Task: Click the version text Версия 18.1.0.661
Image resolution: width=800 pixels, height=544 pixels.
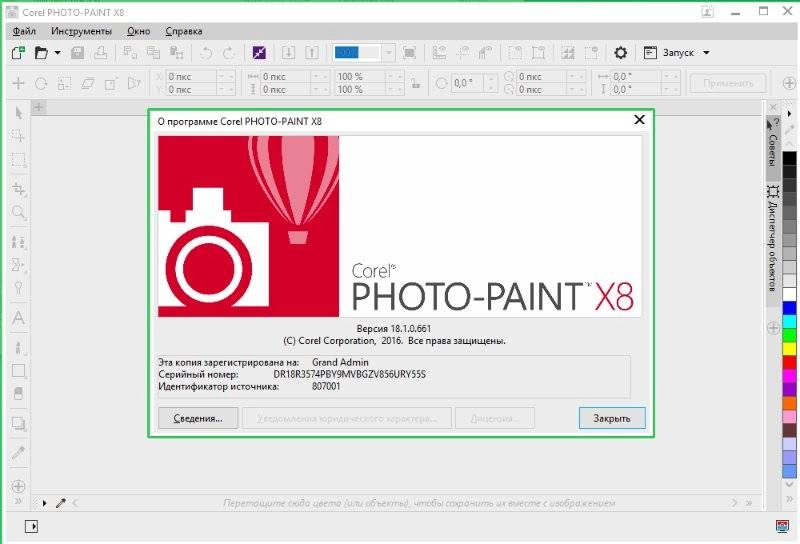Action: pos(393,328)
